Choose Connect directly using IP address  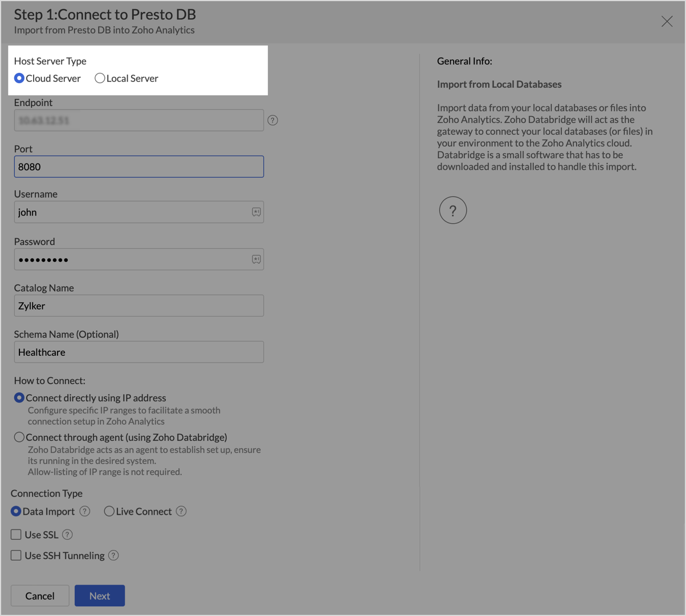tap(19, 397)
